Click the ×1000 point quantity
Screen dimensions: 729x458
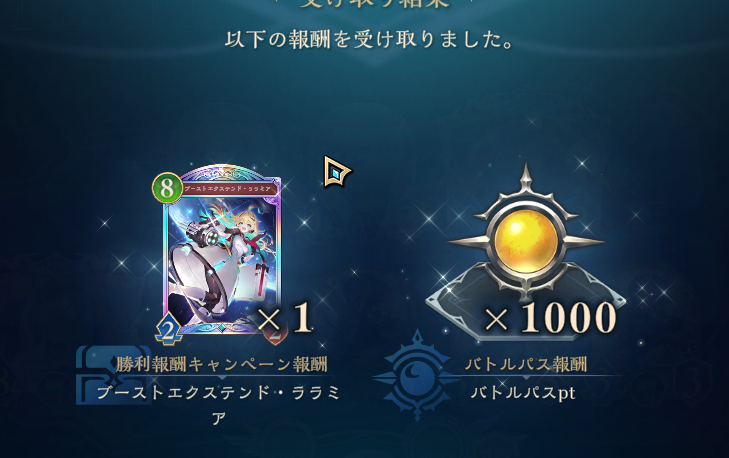click(550, 318)
